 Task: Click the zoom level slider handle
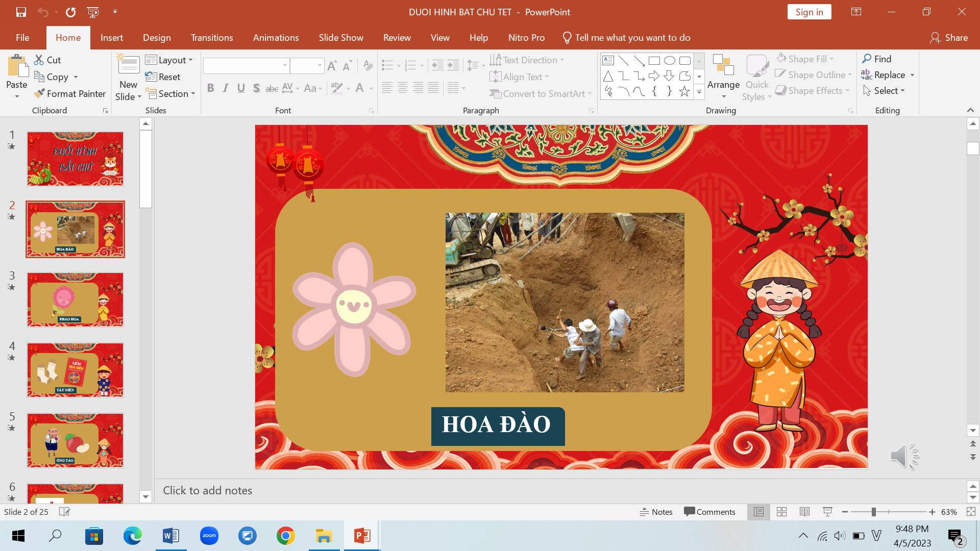tap(874, 512)
